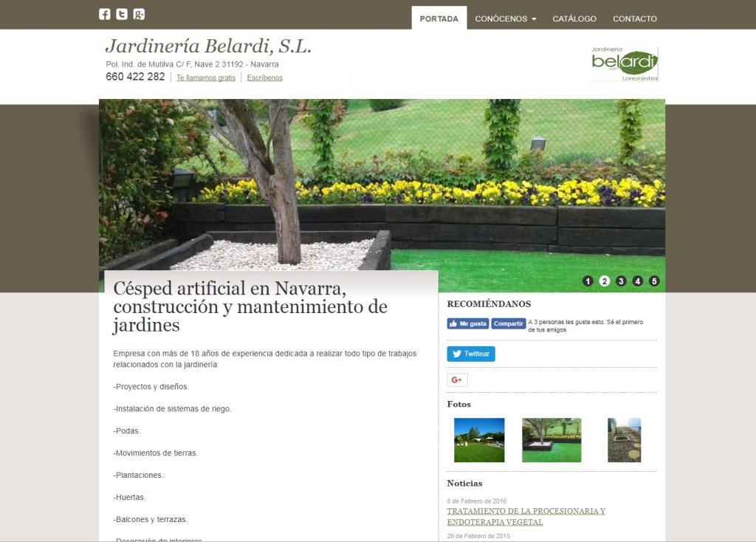Click the '-Huertas.' list line

tap(129, 497)
